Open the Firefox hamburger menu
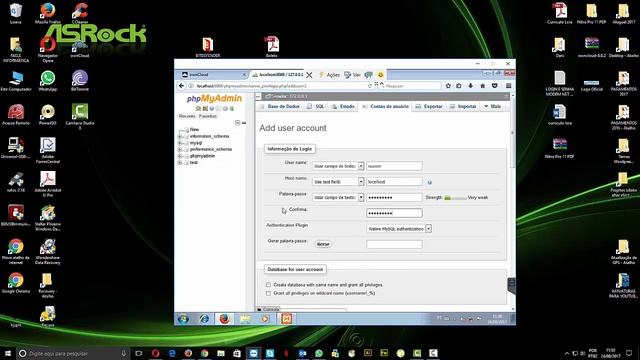This screenshot has width=640, height=360. tap(508, 86)
